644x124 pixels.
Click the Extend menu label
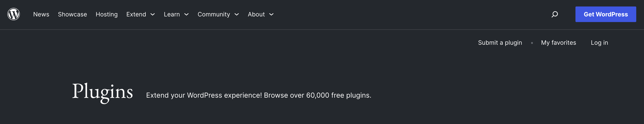pos(136,14)
